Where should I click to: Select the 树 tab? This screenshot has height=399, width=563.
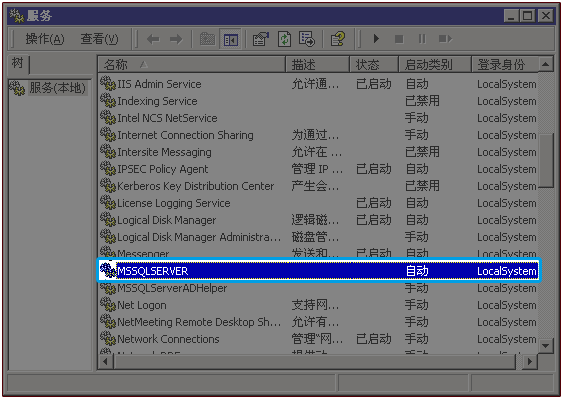point(18,64)
